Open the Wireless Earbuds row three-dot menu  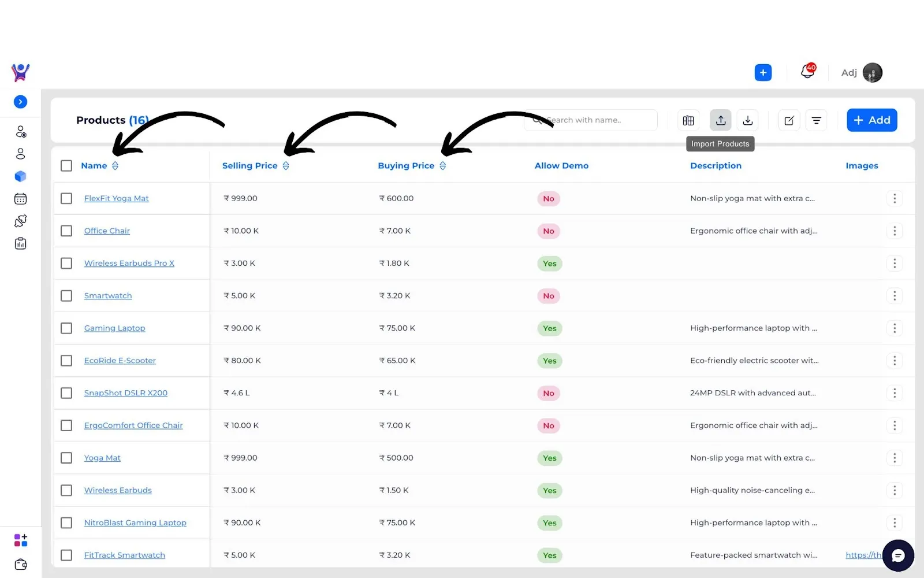coord(895,490)
